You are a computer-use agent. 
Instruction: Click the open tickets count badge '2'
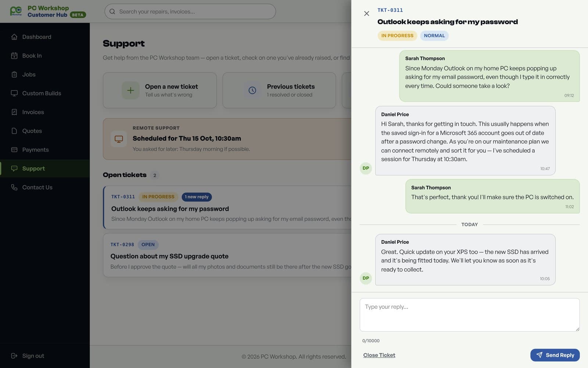[x=155, y=175]
